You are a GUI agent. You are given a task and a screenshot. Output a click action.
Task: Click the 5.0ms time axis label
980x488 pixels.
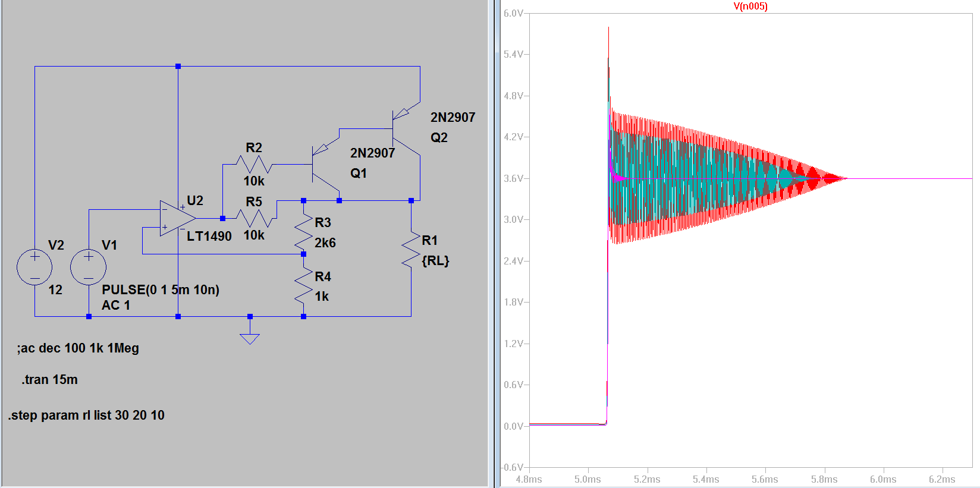coord(588,479)
